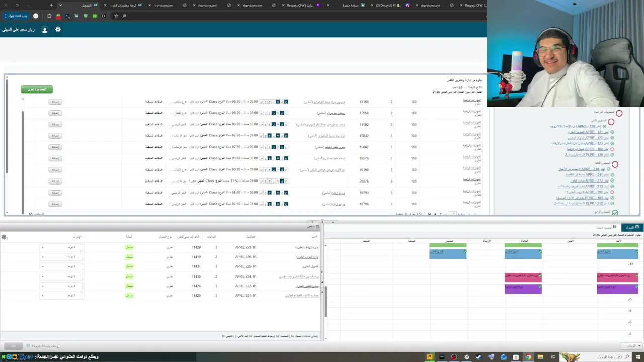The image size is (644, 362).
Task: Switch to the schedule tab with calendar icon
Action: pos(632,227)
